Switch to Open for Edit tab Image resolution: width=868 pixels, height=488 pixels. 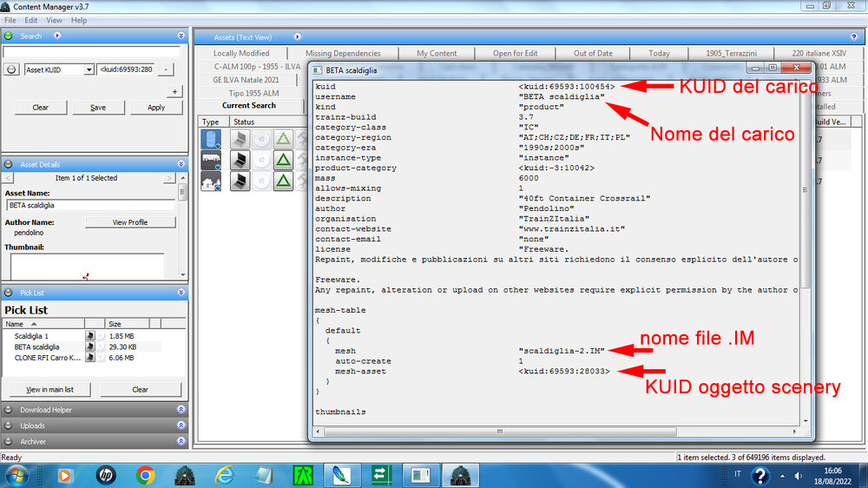point(516,53)
